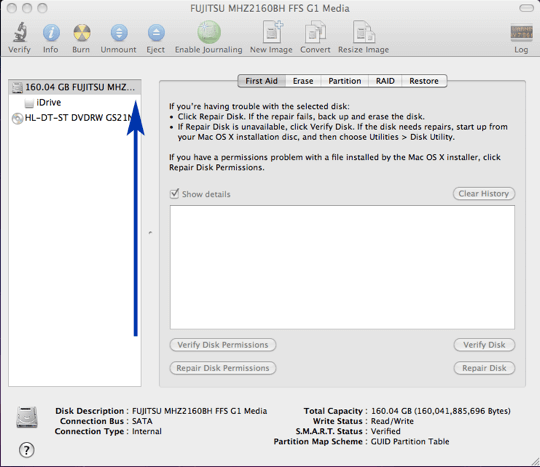This screenshot has height=467, width=540.
Task: Select the HL-DT-ST DVDRW drive
Action: tap(75, 118)
